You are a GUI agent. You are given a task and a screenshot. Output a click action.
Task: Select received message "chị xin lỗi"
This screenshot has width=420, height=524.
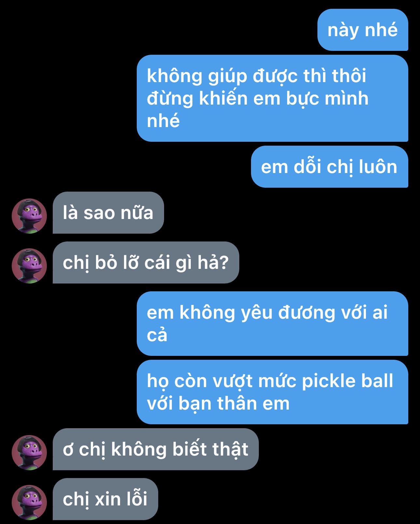pyautogui.click(x=105, y=499)
